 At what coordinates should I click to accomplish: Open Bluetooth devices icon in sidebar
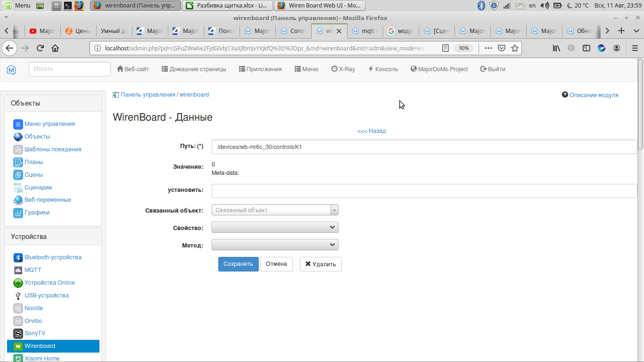[x=18, y=257]
